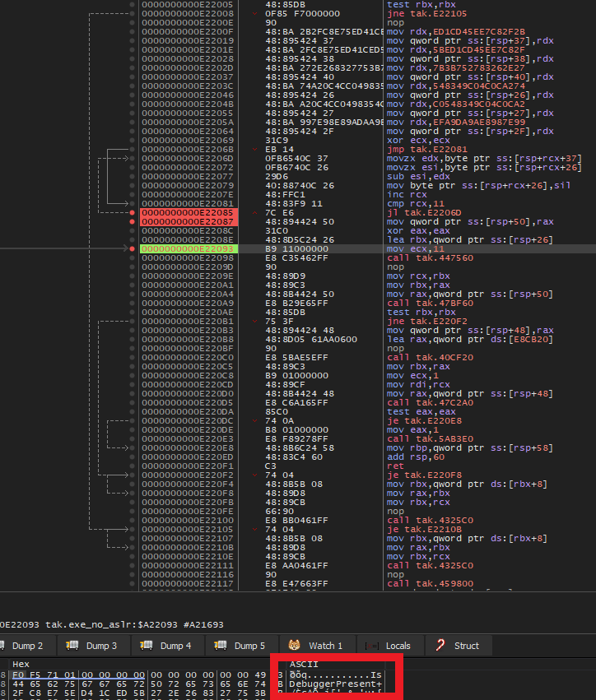Viewport: 596px width, 700px height.
Task: Select the 'add rsp,60' instruction
Action: tap(416, 457)
